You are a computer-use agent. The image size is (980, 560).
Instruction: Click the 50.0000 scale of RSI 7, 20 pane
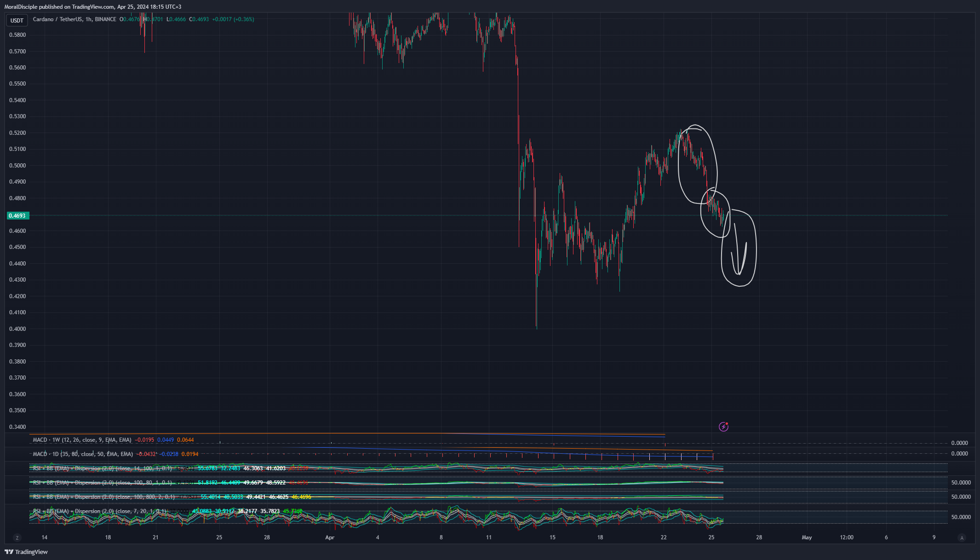click(x=961, y=517)
